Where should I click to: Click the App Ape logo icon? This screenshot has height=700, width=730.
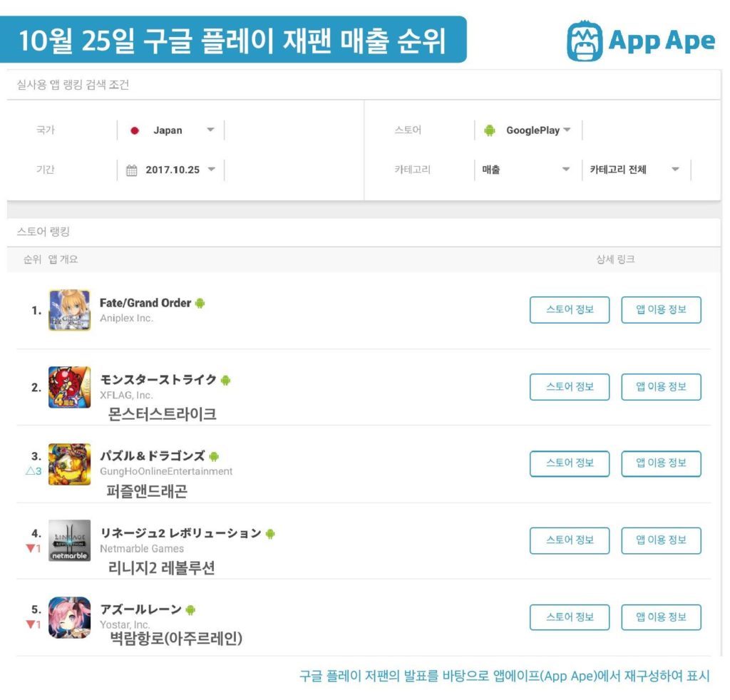(585, 41)
